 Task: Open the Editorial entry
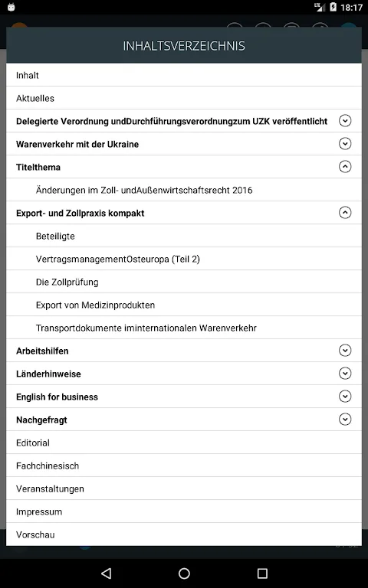pyautogui.click(x=184, y=443)
